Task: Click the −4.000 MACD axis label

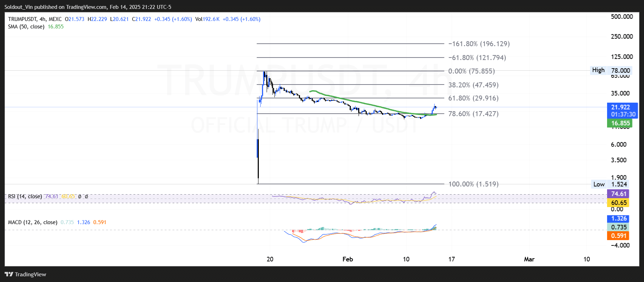Action: tap(620, 245)
